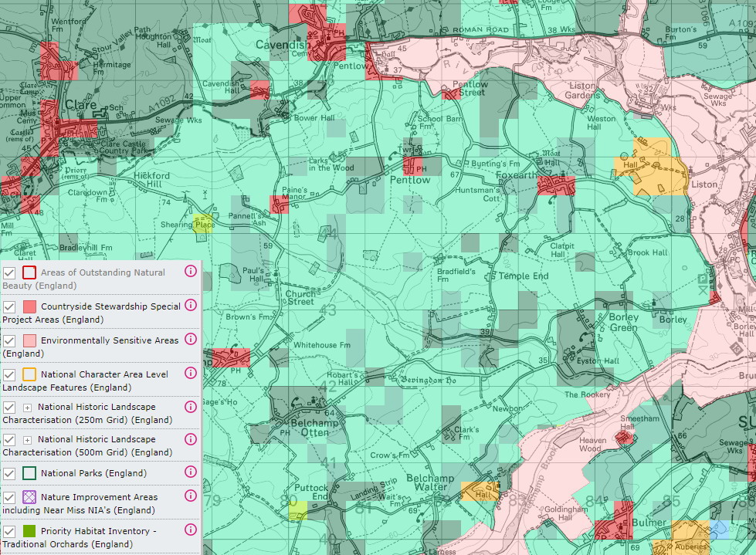Disable Nature Improvement Areas layer checkbox
This screenshot has width=756, height=555.
(9, 498)
